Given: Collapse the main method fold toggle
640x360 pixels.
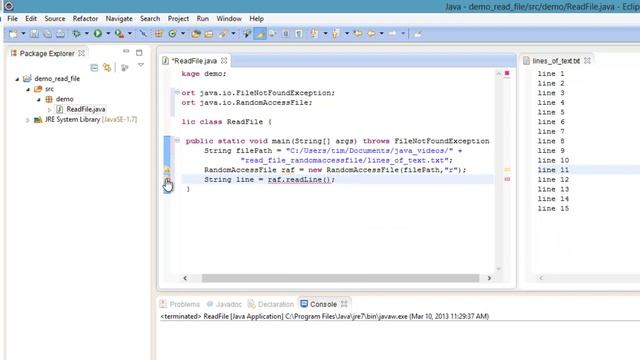Looking at the screenshot, I should pyautogui.click(x=177, y=140).
